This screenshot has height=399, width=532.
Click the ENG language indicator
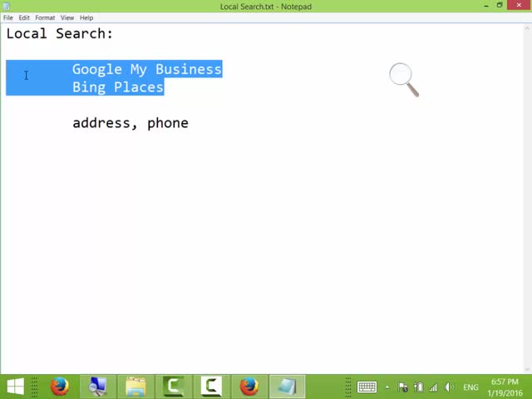470,387
